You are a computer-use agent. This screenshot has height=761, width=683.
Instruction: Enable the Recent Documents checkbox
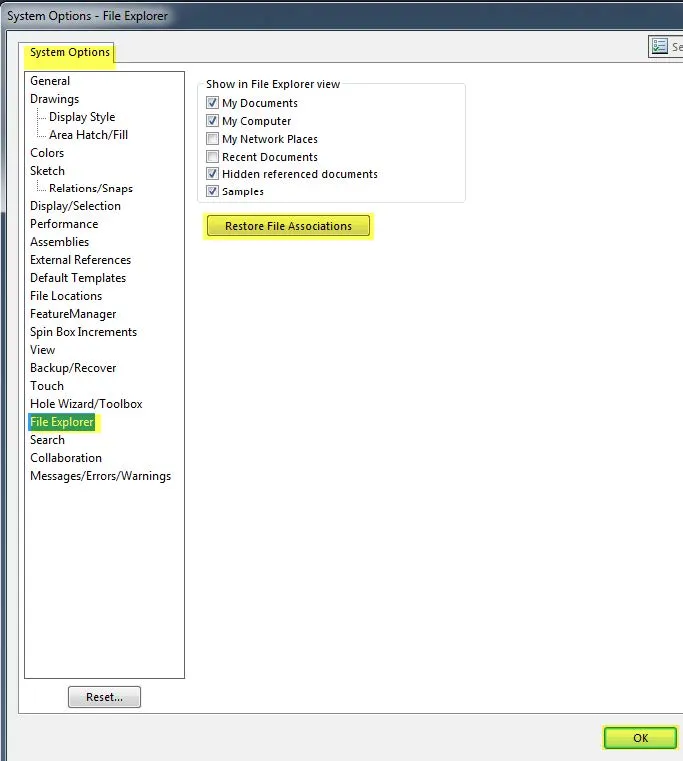point(212,157)
